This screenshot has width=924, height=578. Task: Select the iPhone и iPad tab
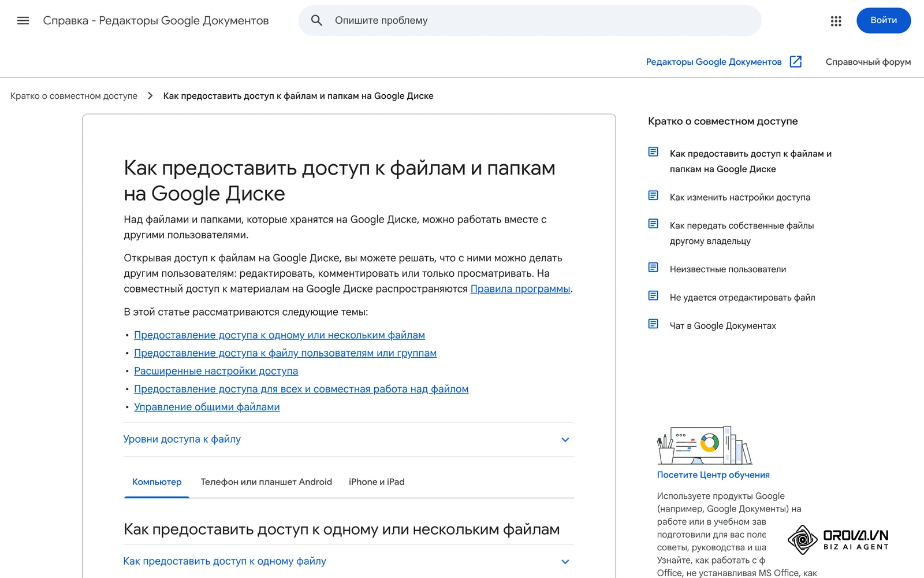click(377, 482)
